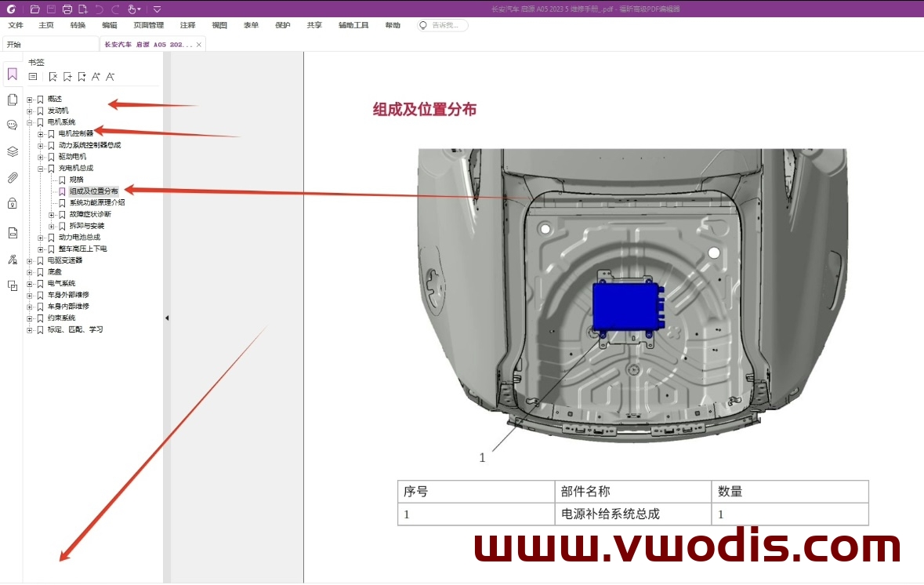Click the save icon in quick toolbar

50,9
